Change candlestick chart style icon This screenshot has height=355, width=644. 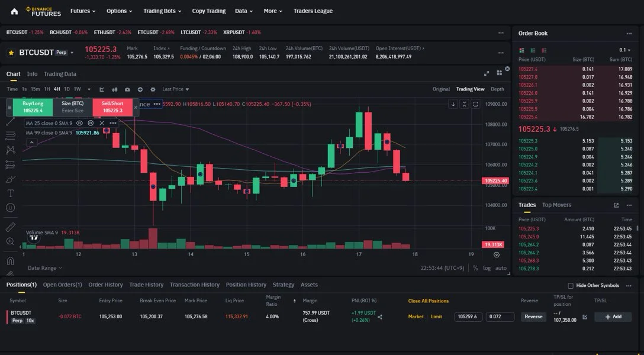(x=115, y=89)
